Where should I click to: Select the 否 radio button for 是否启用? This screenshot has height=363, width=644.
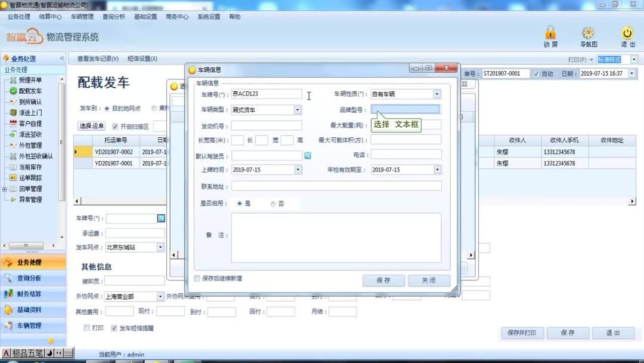pos(273,203)
